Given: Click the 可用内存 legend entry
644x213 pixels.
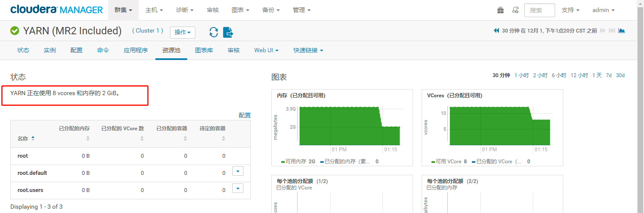Looking at the screenshot, I should 298,162.
